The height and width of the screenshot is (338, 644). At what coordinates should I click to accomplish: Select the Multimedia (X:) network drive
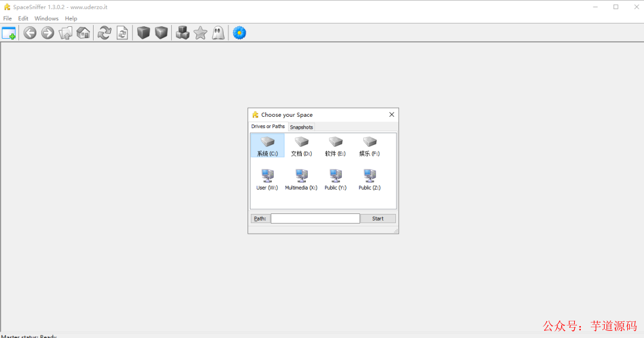(x=301, y=180)
